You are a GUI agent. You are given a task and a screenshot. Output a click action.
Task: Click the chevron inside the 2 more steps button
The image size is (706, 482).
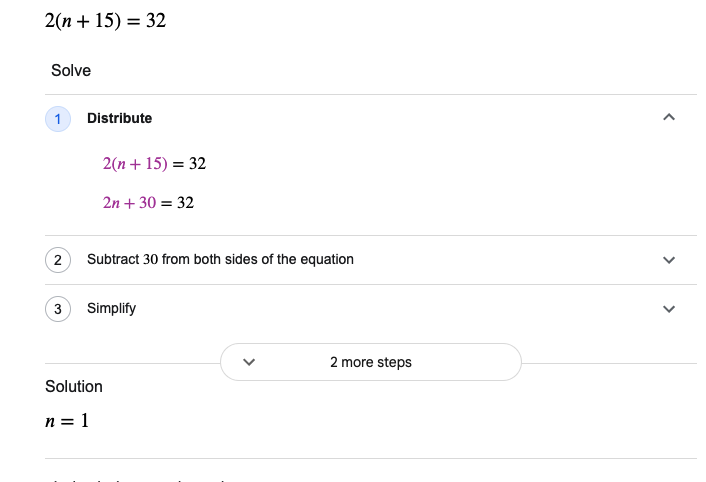click(x=249, y=362)
